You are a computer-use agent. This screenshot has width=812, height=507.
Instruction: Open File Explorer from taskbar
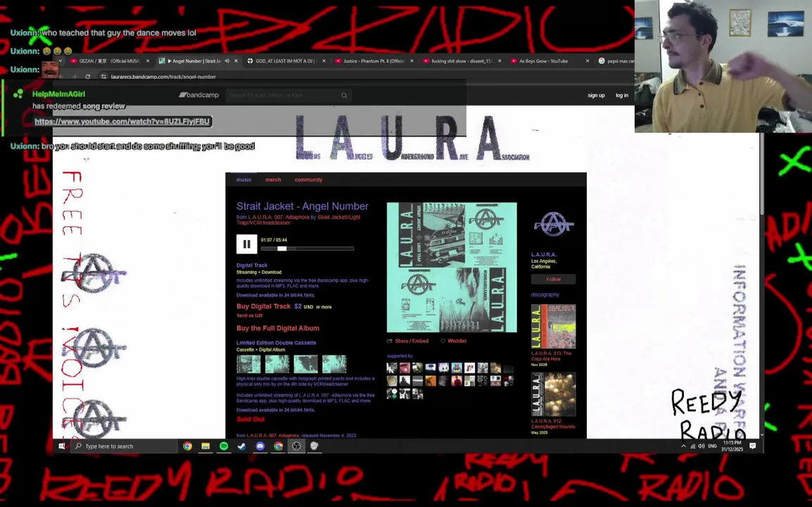coord(205,446)
